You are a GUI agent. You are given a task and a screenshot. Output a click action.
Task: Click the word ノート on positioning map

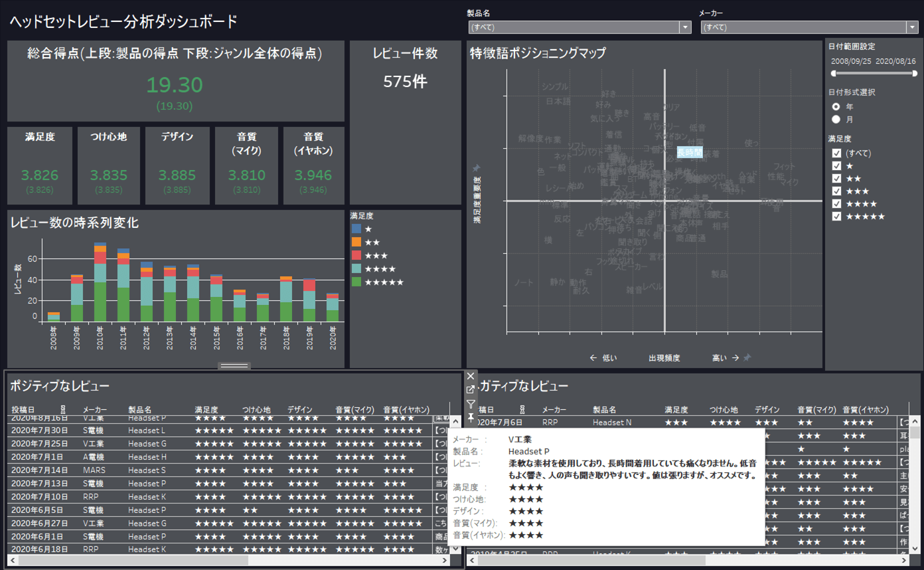pyautogui.click(x=524, y=283)
